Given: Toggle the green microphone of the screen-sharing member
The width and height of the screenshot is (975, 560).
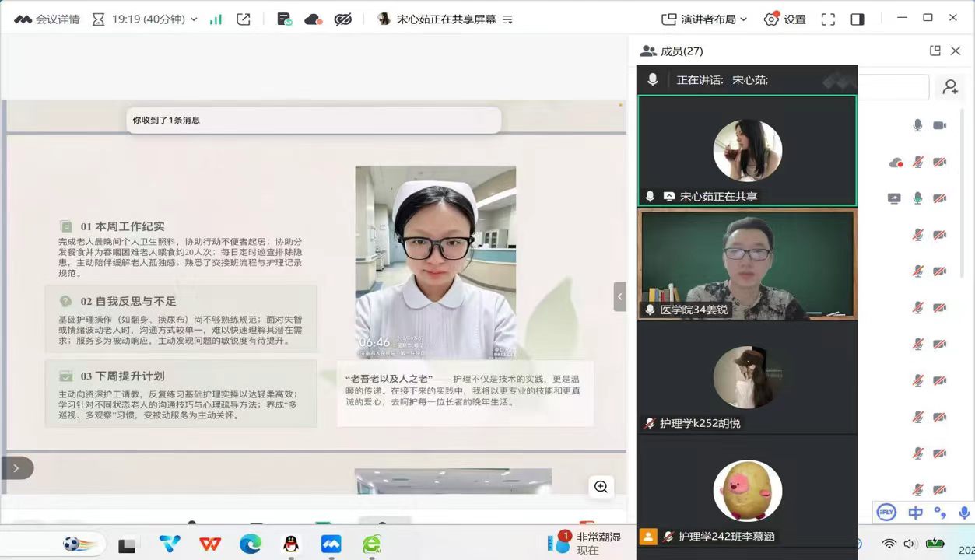Looking at the screenshot, I should pos(917,198).
